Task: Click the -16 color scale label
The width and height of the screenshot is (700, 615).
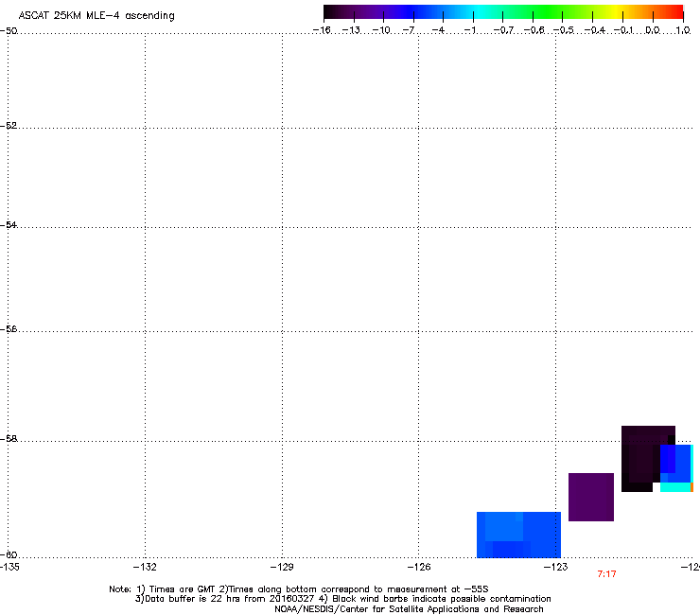Action: click(322, 30)
